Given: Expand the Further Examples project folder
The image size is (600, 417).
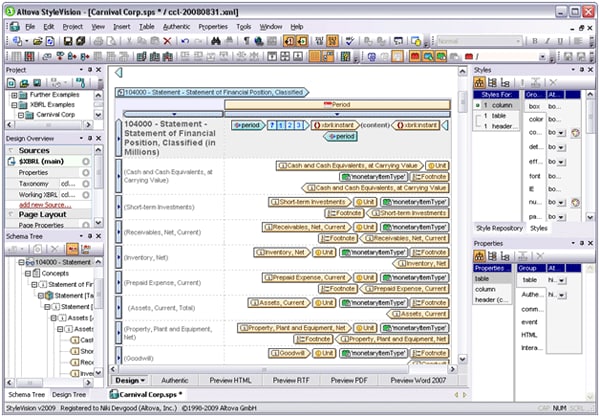Looking at the screenshot, I should tap(14, 95).
